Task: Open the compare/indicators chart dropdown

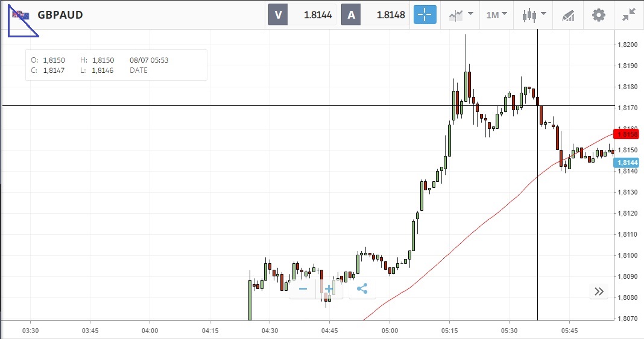Action: pos(461,15)
